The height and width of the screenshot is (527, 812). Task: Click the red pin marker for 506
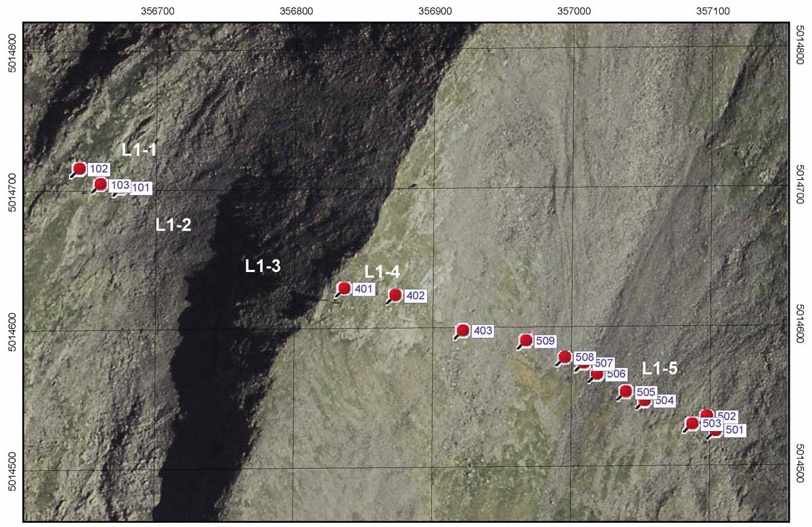pyautogui.click(x=596, y=374)
